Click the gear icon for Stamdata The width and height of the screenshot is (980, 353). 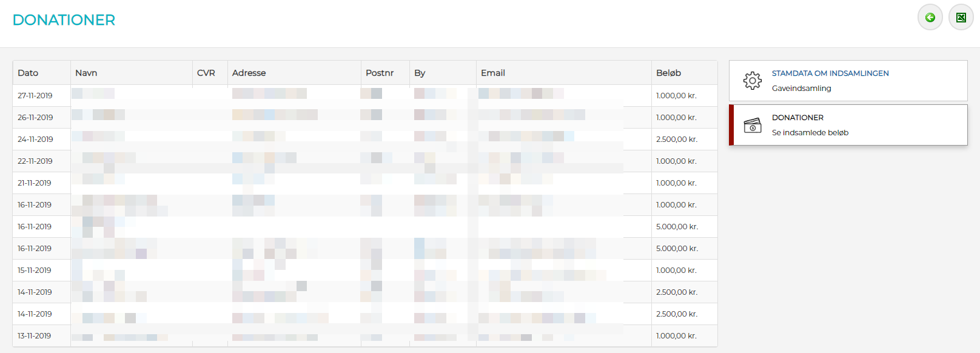(x=753, y=81)
